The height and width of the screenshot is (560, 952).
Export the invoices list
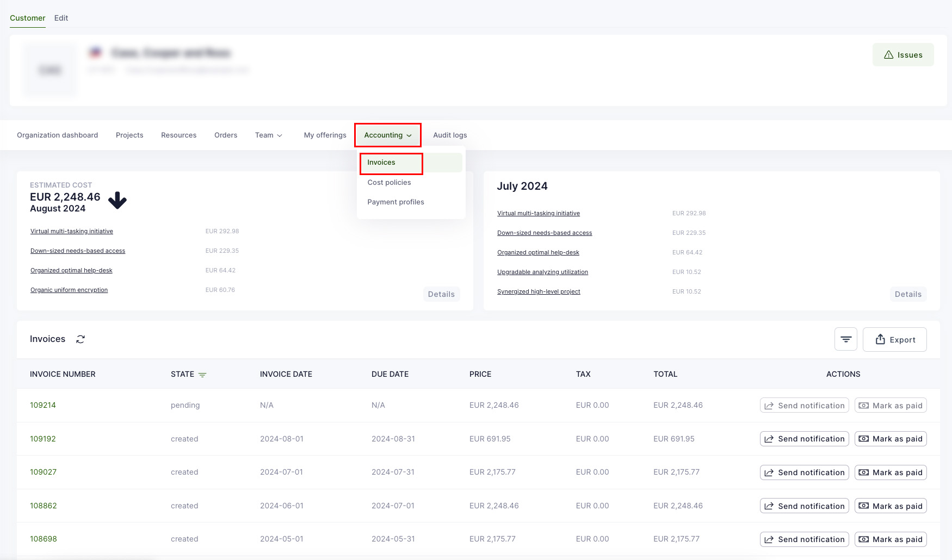coord(894,340)
